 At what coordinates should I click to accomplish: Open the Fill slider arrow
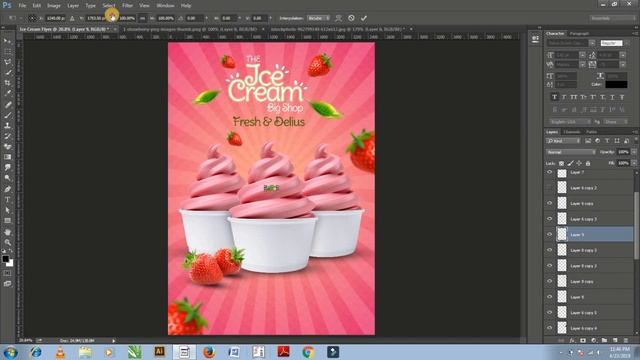point(633,163)
